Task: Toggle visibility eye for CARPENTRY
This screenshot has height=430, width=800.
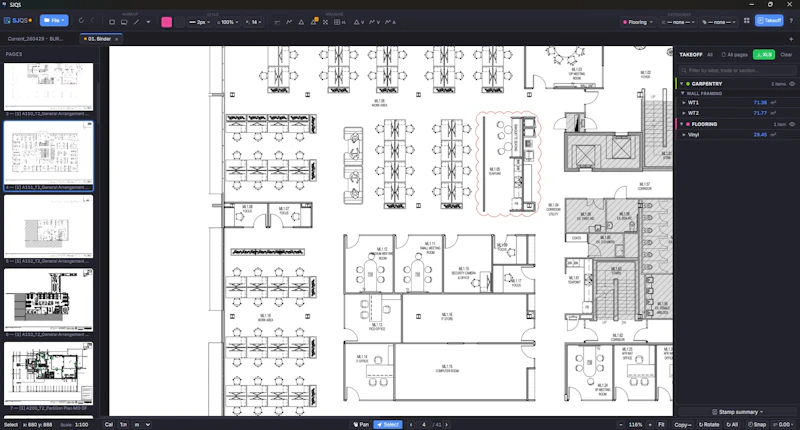Action: click(792, 84)
